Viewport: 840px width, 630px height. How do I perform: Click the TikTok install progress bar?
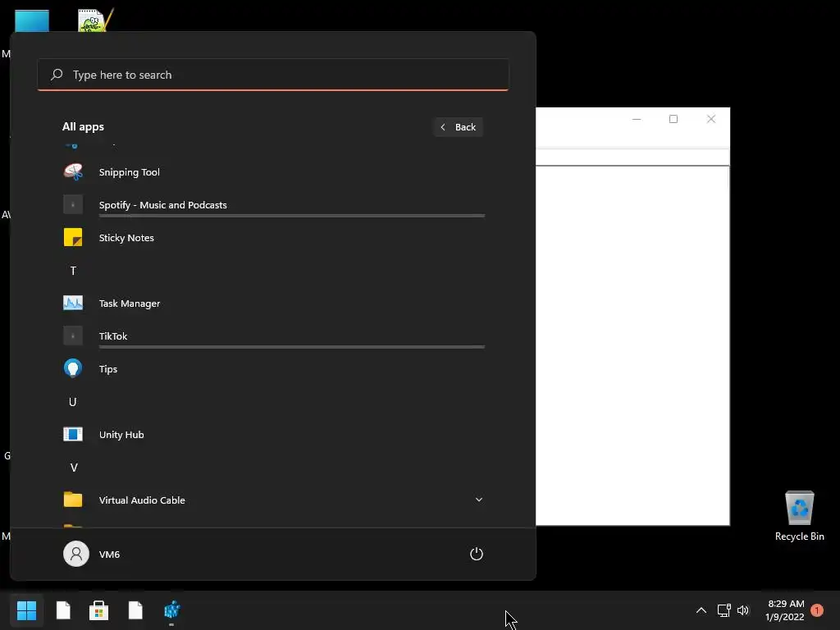292,347
